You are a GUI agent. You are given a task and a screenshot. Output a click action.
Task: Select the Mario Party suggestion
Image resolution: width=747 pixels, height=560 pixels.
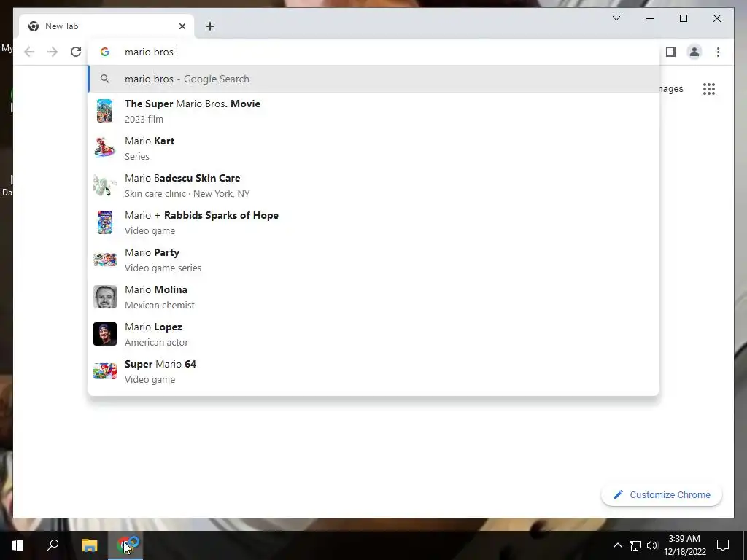(373, 260)
